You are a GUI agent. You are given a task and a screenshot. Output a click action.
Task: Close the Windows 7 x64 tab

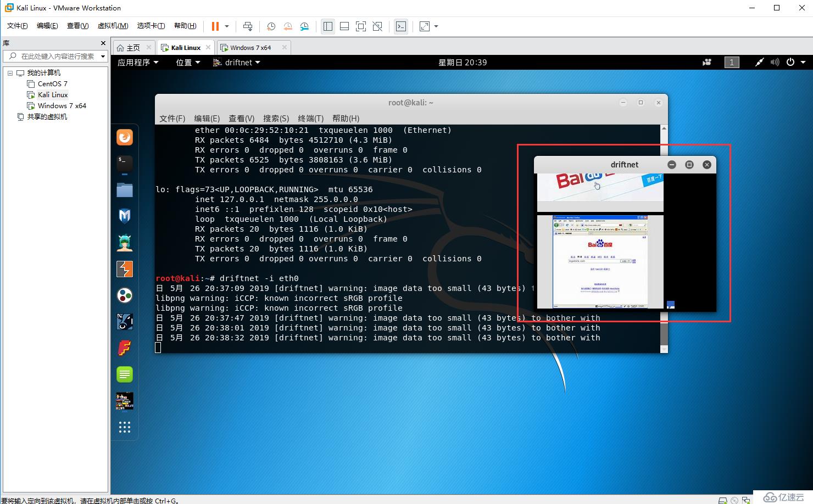coord(284,47)
